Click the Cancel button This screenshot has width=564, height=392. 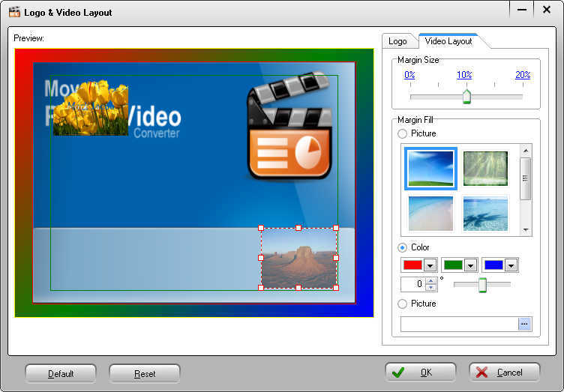[505, 373]
